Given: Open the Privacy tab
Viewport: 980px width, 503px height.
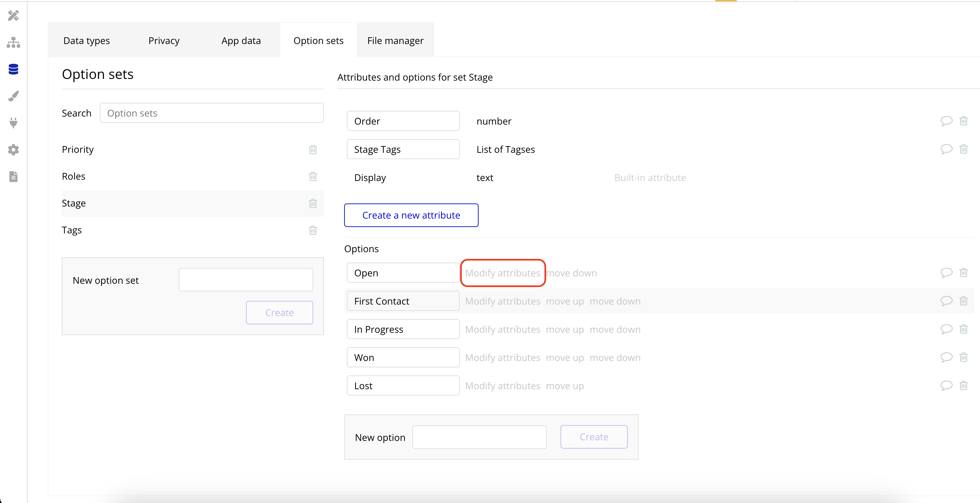Looking at the screenshot, I should 164,40.
